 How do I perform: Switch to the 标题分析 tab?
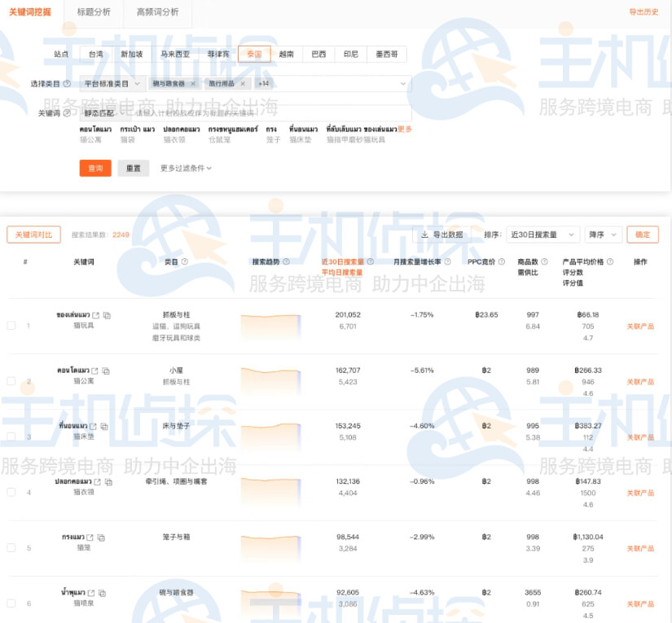93,14
